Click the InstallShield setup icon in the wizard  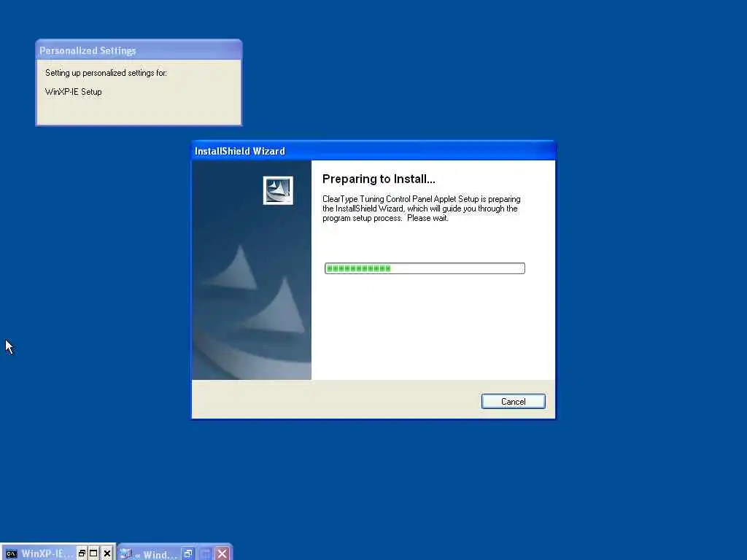278,190
